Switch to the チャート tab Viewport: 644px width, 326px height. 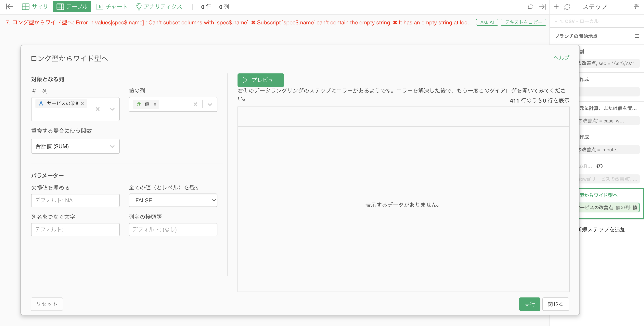(x=111, y=7)
